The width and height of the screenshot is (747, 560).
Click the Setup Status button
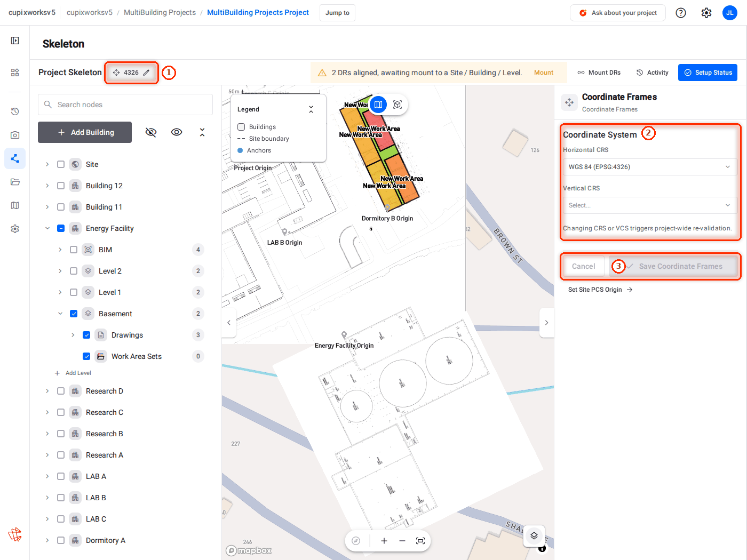[708, 73]
